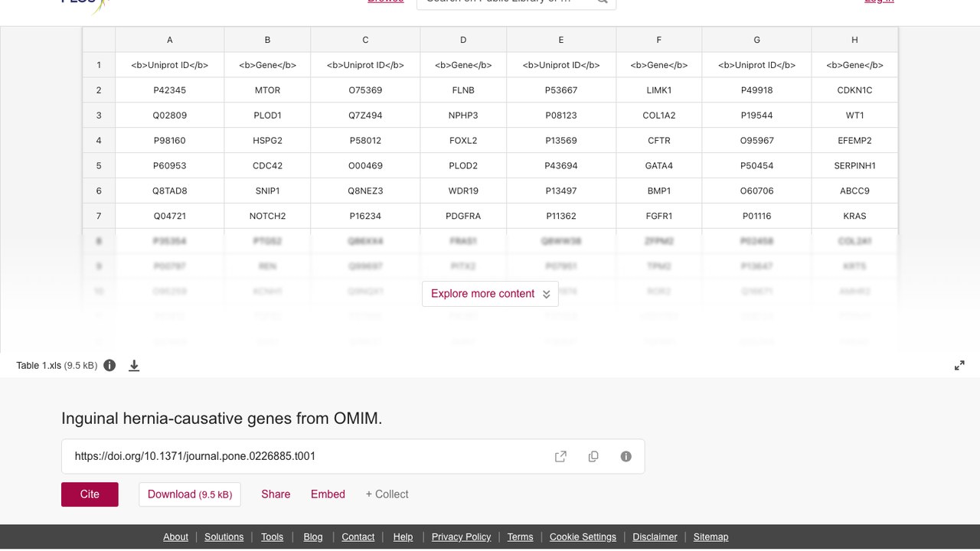Open the Tools footer link

tap(272, 537)
